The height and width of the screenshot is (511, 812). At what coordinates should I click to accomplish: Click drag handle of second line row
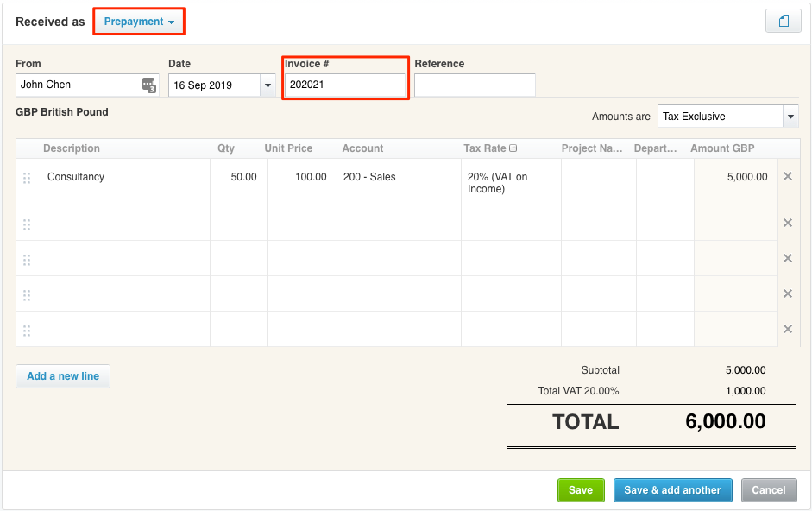tap(27, 224)
